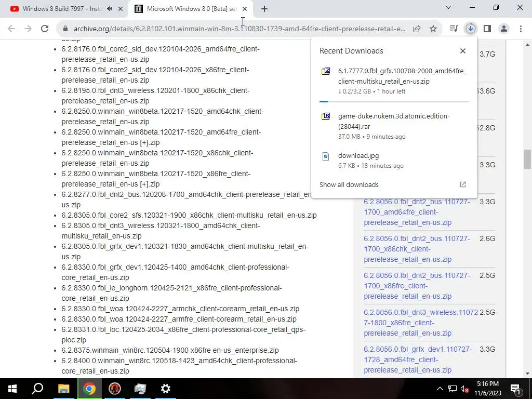Select the 6.2.8330.0.fbl_woa armfre corearm entry
The width and height of the screenshot is (532, 399).
click(179, 320)
